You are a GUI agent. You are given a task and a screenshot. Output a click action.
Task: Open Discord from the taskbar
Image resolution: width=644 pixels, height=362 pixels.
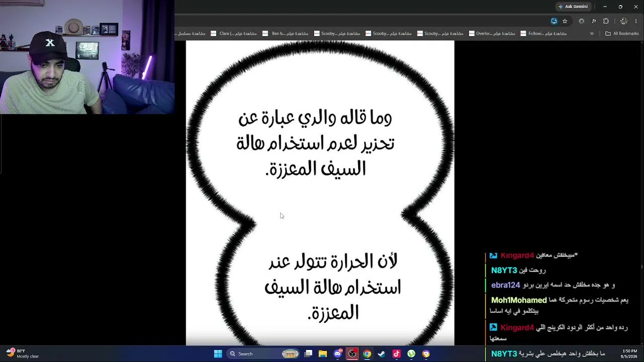tap(338, 354)
